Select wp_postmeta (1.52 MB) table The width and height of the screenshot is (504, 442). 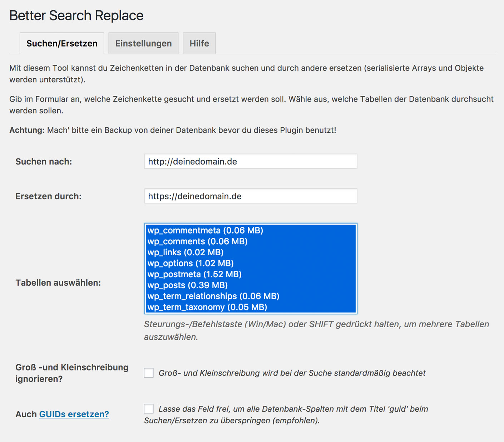coord(251,274)
